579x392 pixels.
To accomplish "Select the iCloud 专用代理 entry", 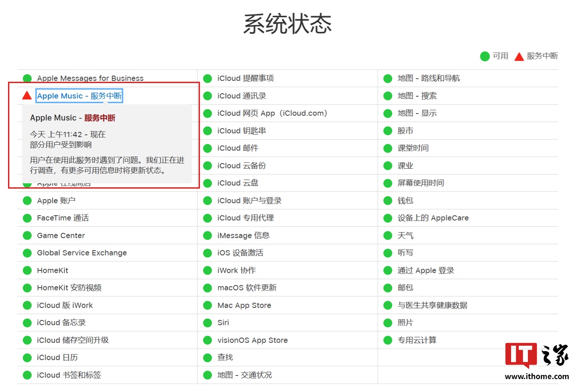I will point(246,218).
